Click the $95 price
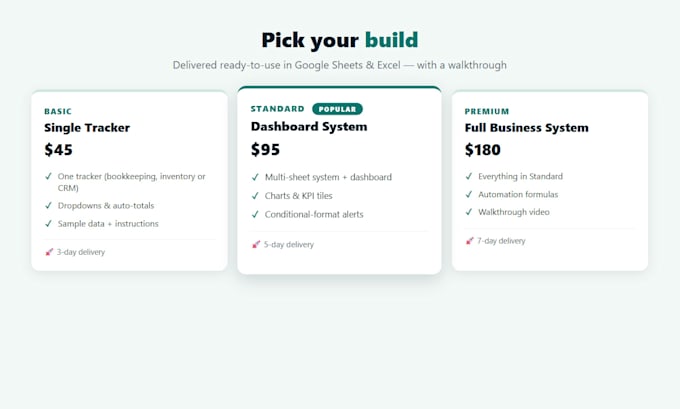 (x=265, y=150)
